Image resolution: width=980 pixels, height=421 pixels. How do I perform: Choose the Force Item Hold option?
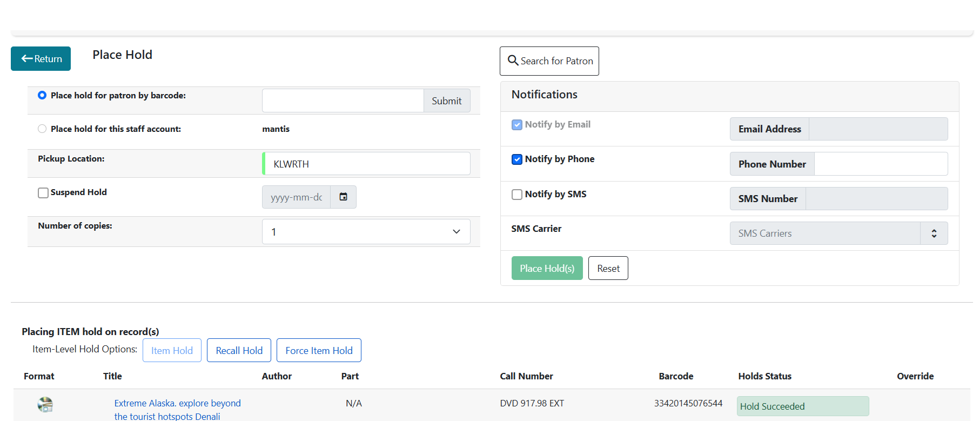319,351
